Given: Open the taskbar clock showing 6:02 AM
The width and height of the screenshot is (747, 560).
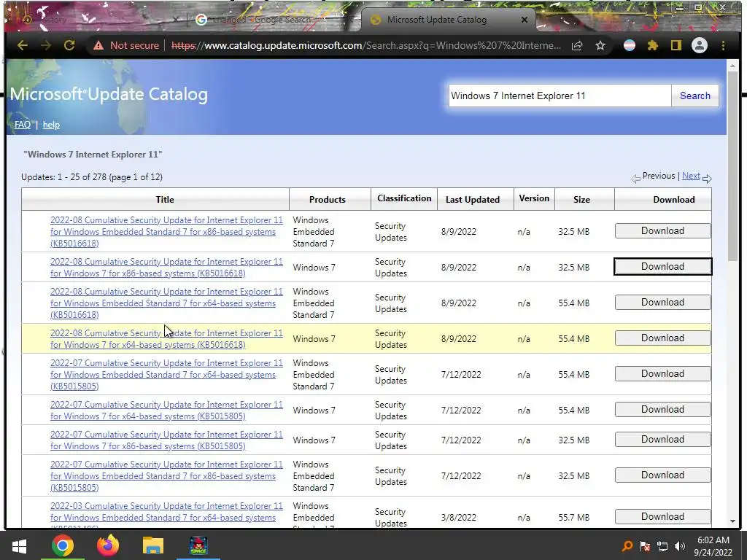Looking at the screenshot, I should coord(713,546).
